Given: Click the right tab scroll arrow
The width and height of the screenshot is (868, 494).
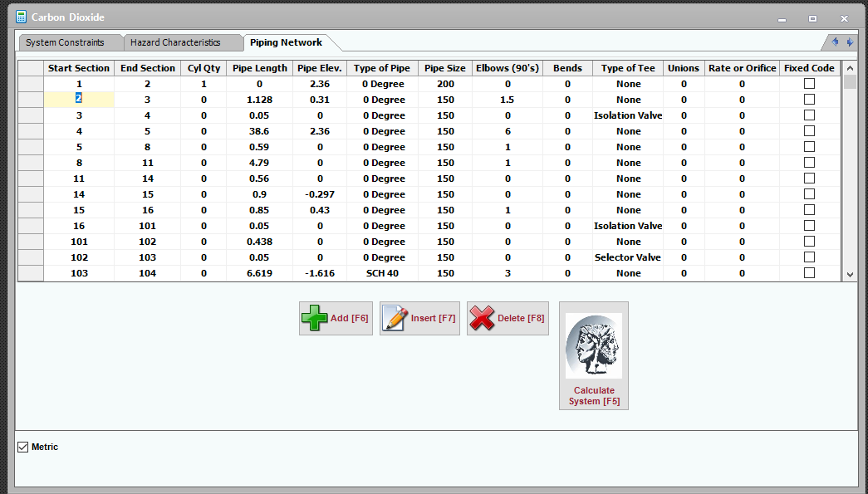Looking at the screenshot, I should (x=849, y=42).
